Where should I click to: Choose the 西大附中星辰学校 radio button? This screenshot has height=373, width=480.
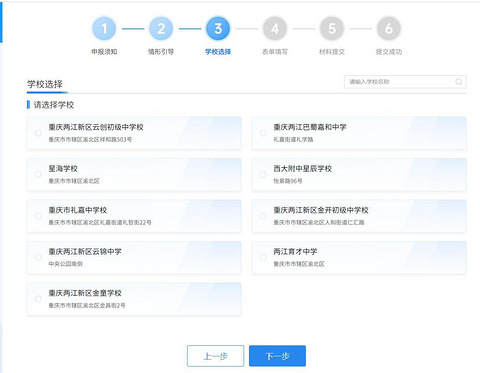click(x=263, y=174)
